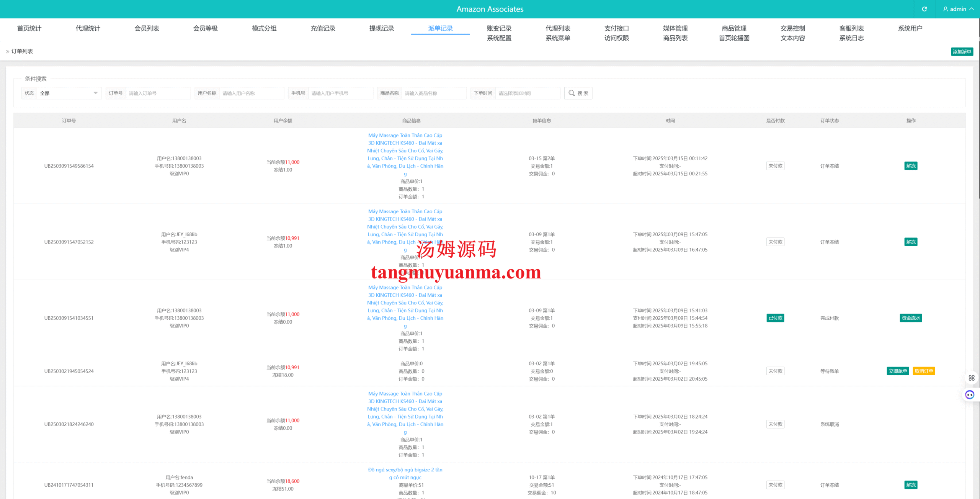Click the floating grid apps icon
Viewport: 980px width, 499px height.
click(x=972, y=378)
